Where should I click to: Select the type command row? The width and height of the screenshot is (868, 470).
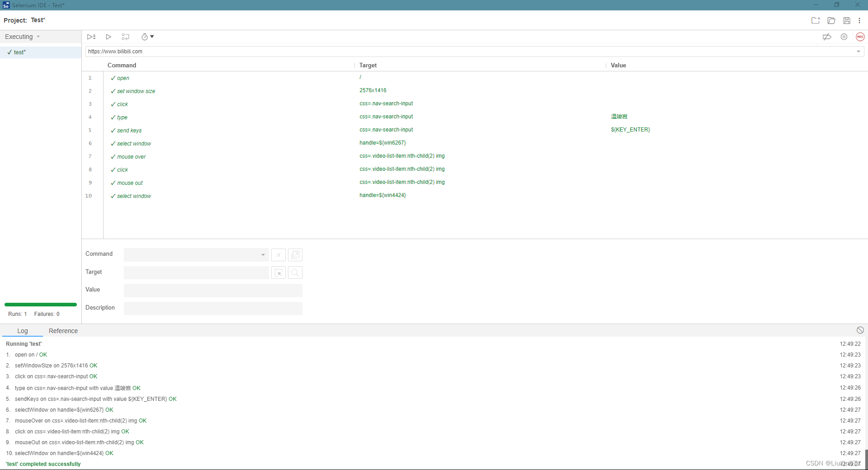475,117
